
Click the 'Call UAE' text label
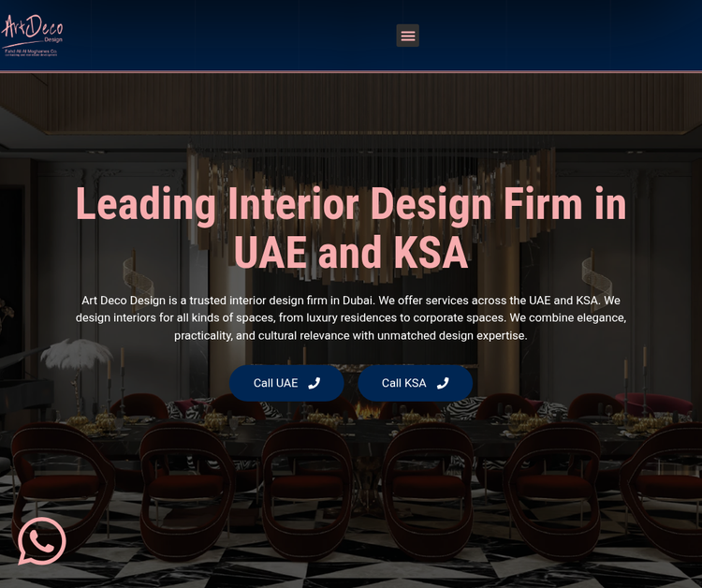pos(275,383)
